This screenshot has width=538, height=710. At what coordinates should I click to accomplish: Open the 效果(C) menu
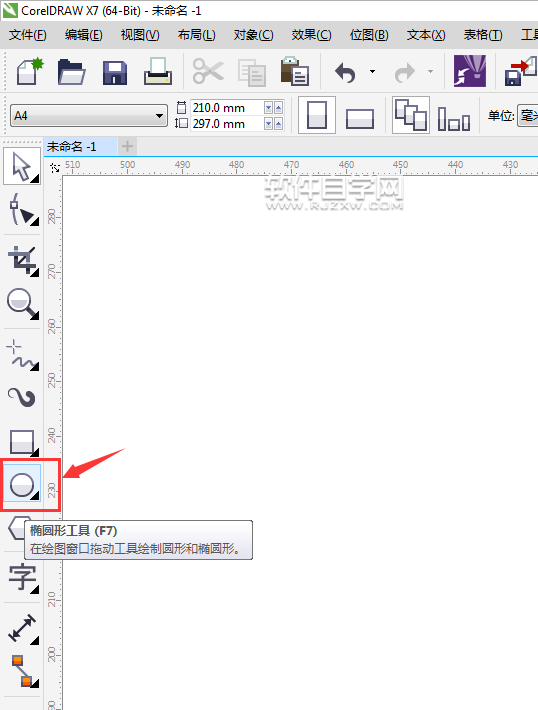pos(312,35)
